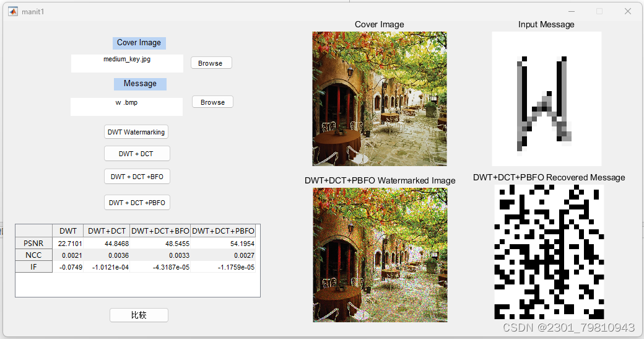Select the NCC row header

[33, 255]
